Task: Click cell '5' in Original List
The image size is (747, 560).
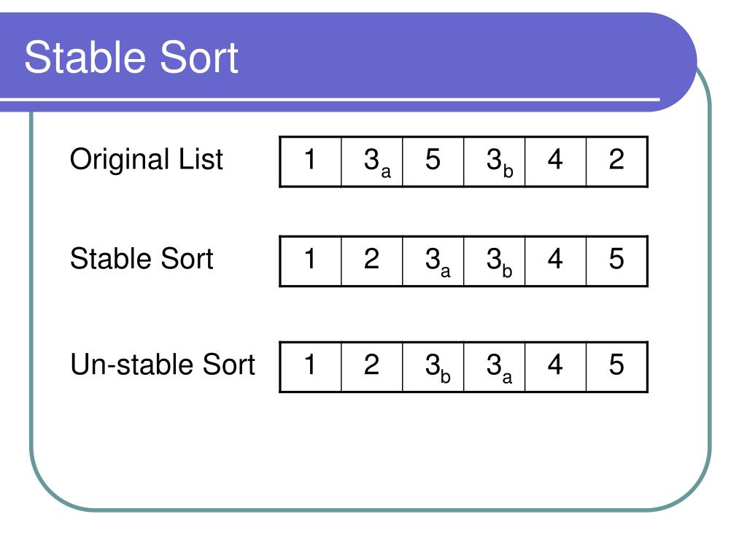Action: click(433, 161)
